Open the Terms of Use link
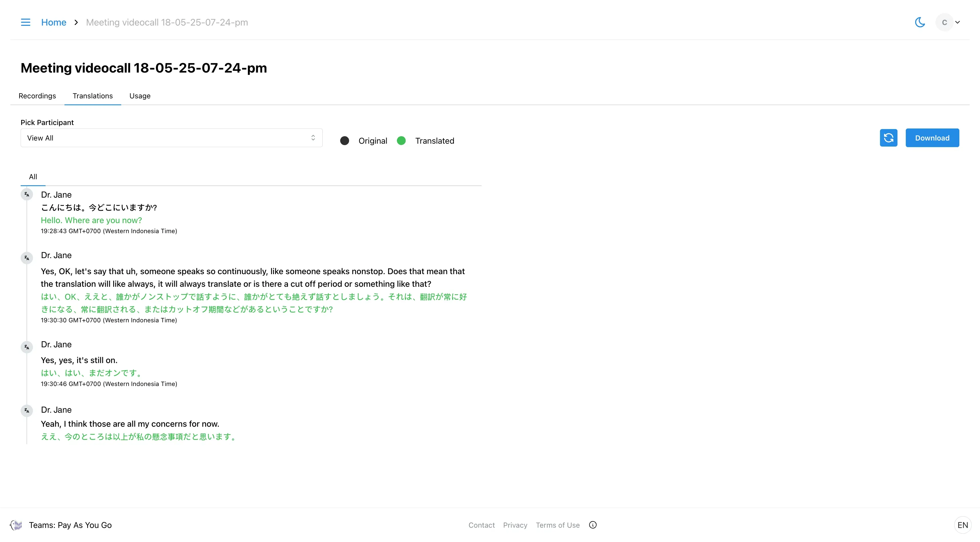This screenshot has height=542, width=980. pyautogui.click(x=558, y=525)
